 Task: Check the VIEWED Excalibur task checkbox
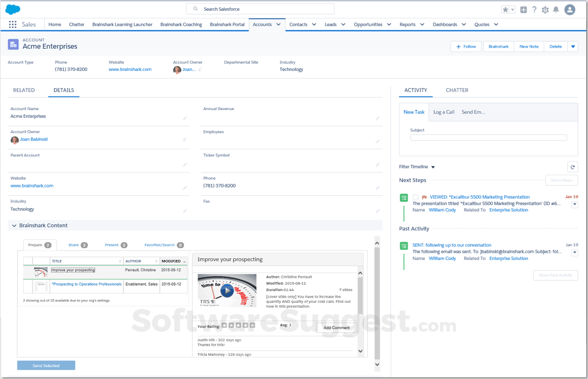pos(415,197)
